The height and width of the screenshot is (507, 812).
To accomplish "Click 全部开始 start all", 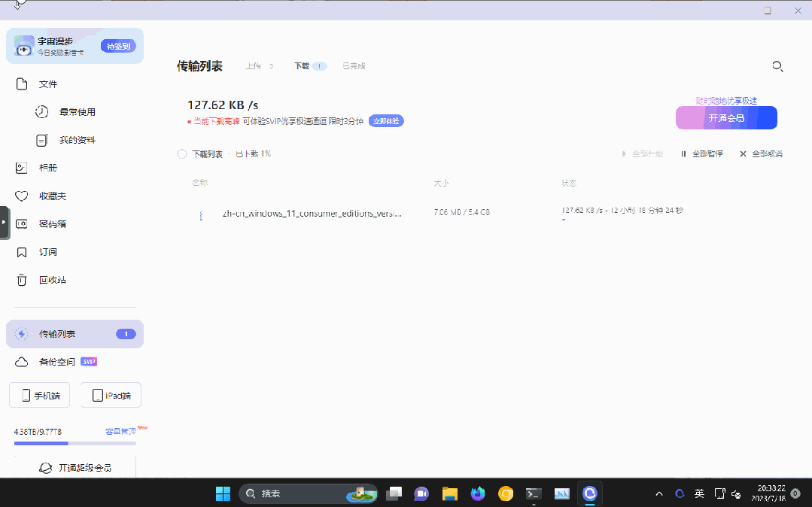I will click(x=642, y=153).
